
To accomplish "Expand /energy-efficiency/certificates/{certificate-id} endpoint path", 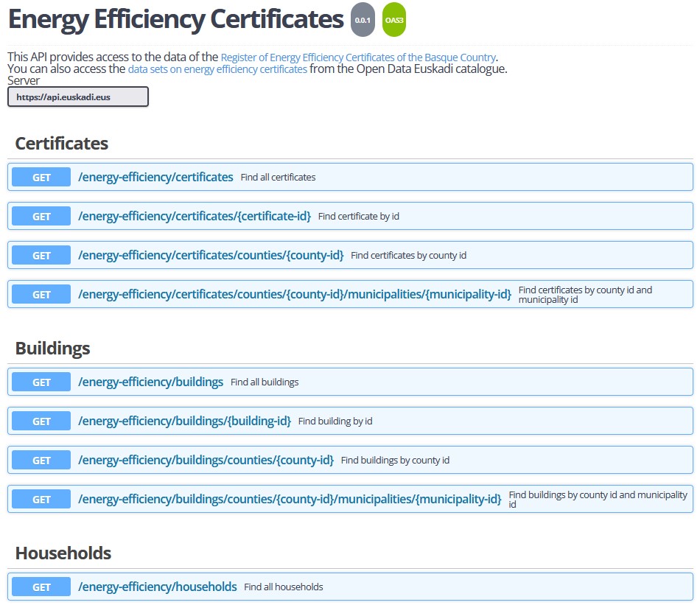I will tap(195, 217).
